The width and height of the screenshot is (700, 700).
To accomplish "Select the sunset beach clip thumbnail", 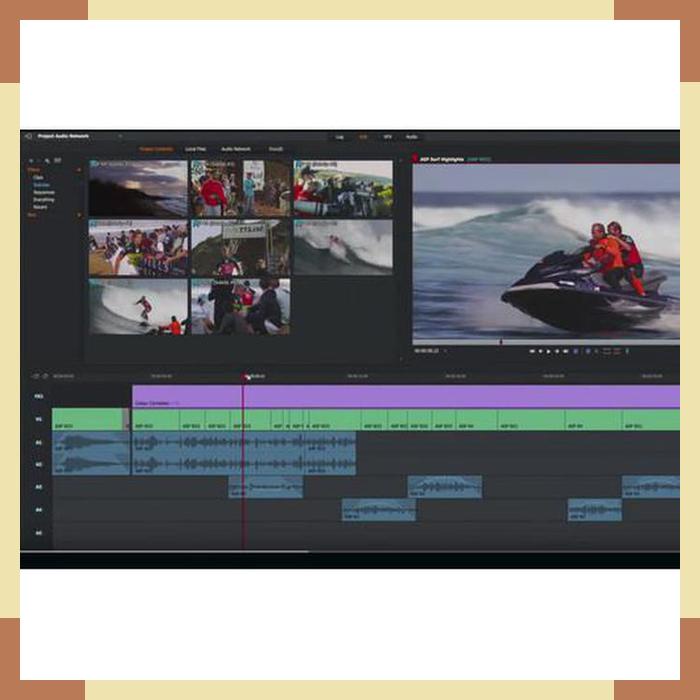I will coord(138,189).
